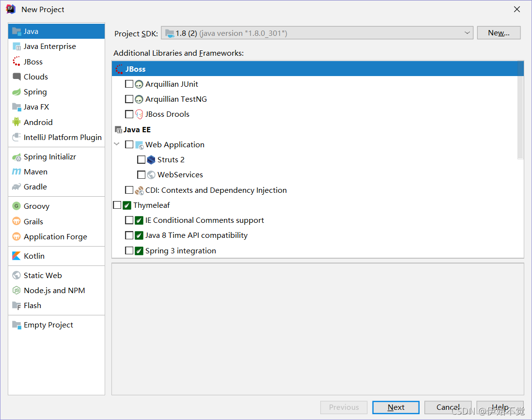Select IntelliJ Platform Plugin icon
The height and width of the screenshot is (420, 532).
coord(16,137)
